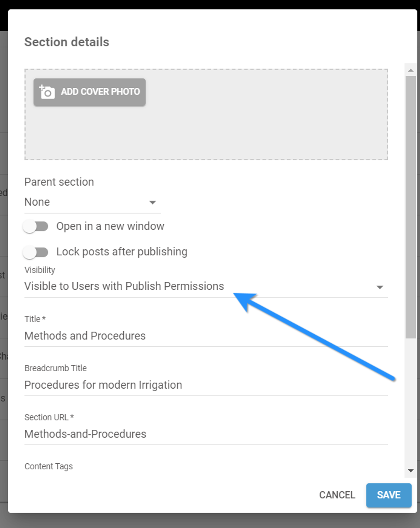This screenshot has height=528, width=420.
Task: Click the Visibility dropdown caret icon
Action: point(379,287)
